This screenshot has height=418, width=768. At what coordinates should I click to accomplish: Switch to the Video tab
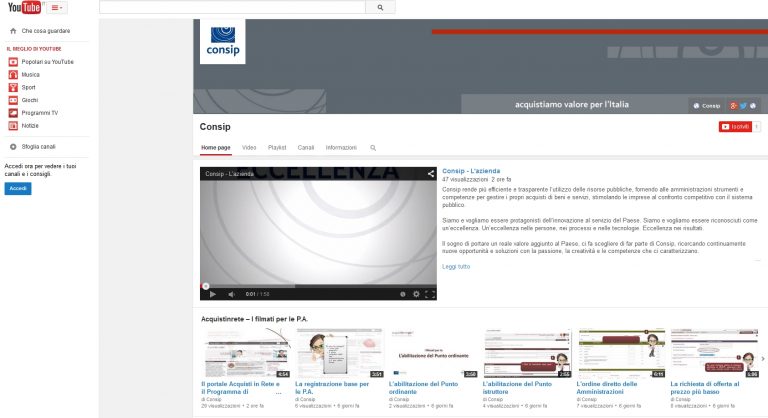point(249,147)
